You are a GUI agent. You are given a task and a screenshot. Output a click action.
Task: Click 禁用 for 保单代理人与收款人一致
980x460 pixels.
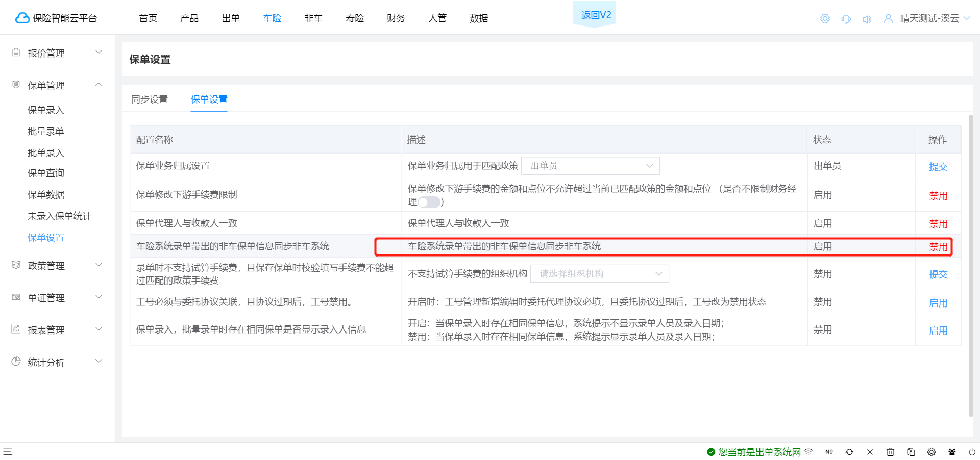point(938,224)
